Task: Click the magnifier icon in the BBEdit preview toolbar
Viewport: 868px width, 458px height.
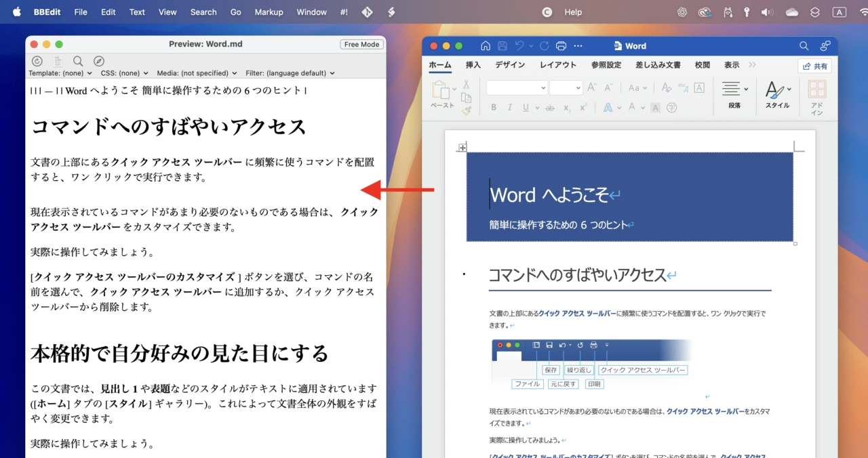Action: click(78, 61)
